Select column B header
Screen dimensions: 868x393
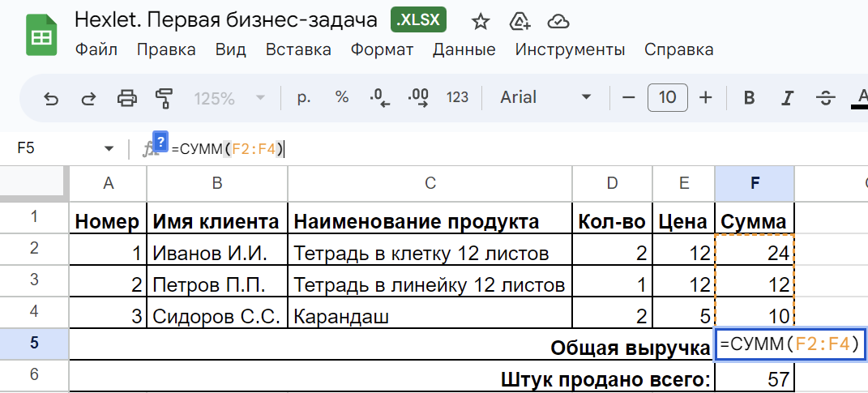tap(217, 184)
